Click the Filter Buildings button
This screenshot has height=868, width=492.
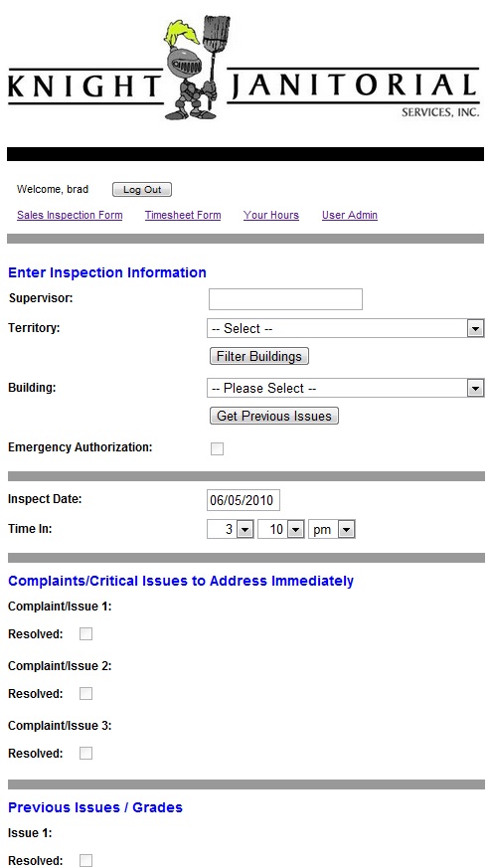coord(259,356)
